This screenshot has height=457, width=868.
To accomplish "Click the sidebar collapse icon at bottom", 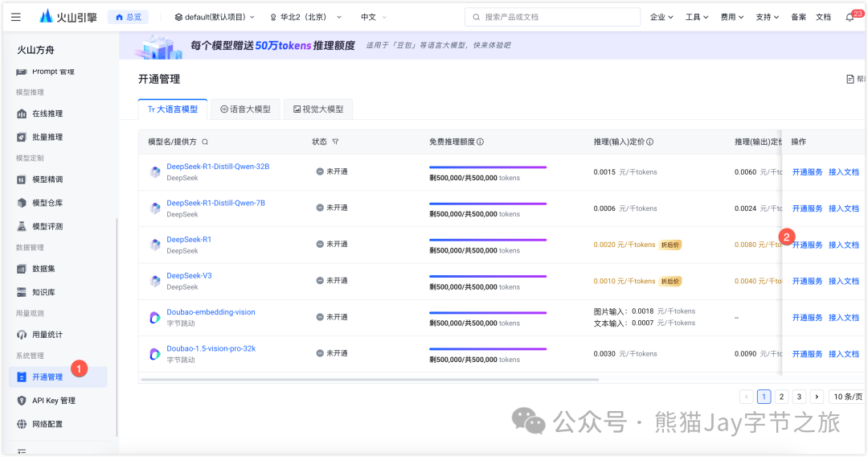I will pos(22,452).
